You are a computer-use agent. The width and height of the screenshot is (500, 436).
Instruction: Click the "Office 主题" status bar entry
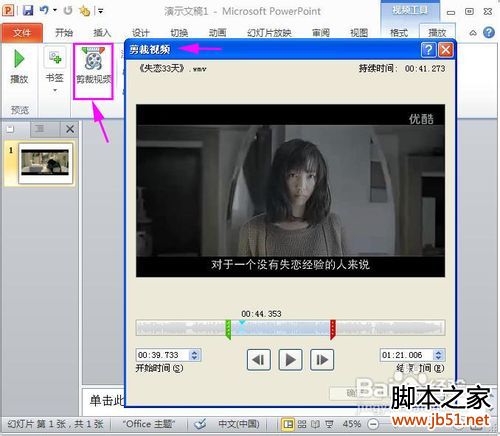tap(149, 424)
